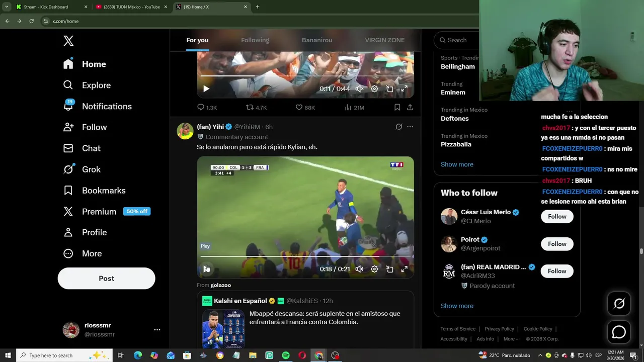This screenshot has height=362, width=644.
Task: Click the top video progress bar
Action: click(x=305, y=76)
